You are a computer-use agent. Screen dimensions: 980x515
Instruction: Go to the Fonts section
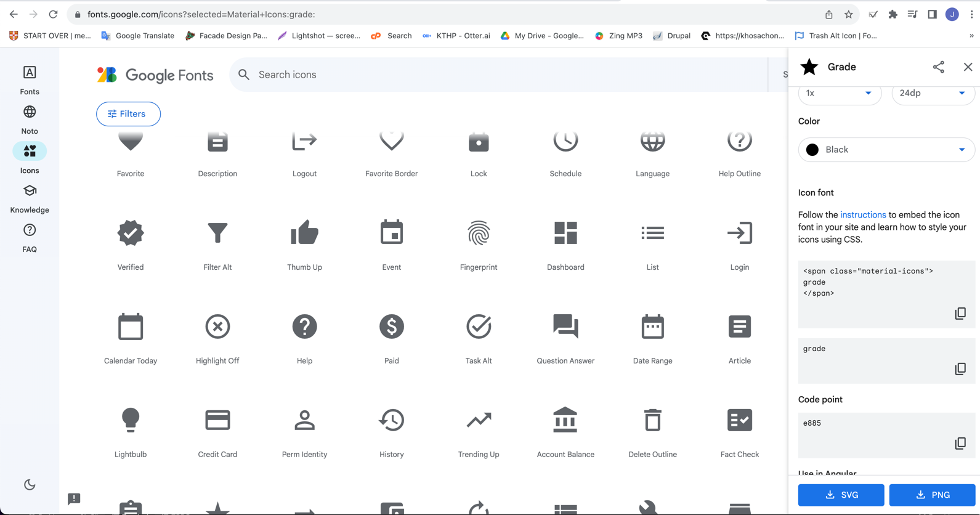(x=30, y=80)
